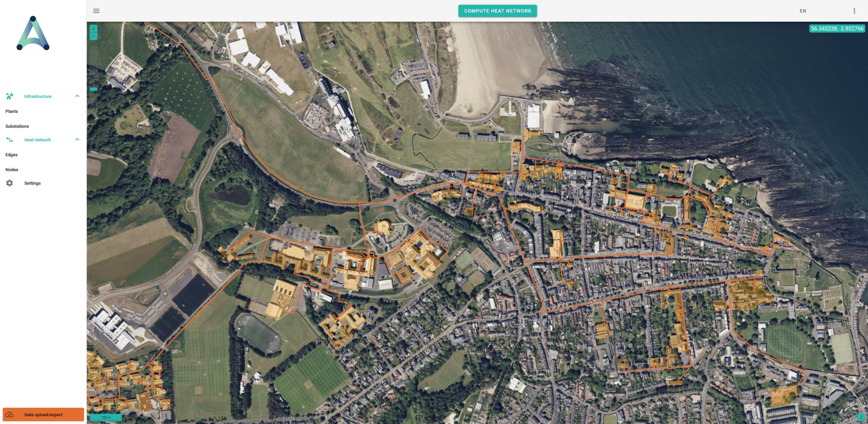The image size is (868, 424).
Task: Collapse the Heat network section chevron
Action: click(77, 140)
